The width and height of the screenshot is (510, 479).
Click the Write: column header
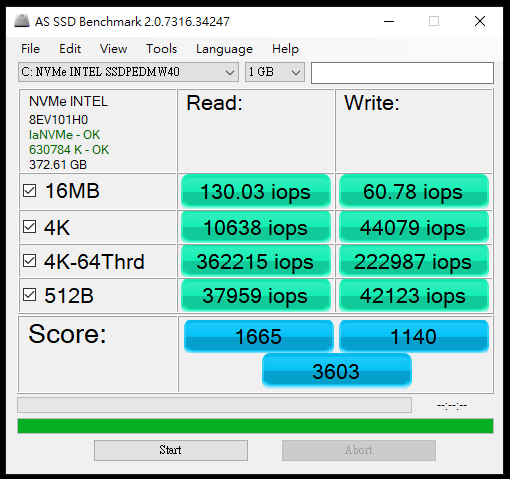point(372,103)
